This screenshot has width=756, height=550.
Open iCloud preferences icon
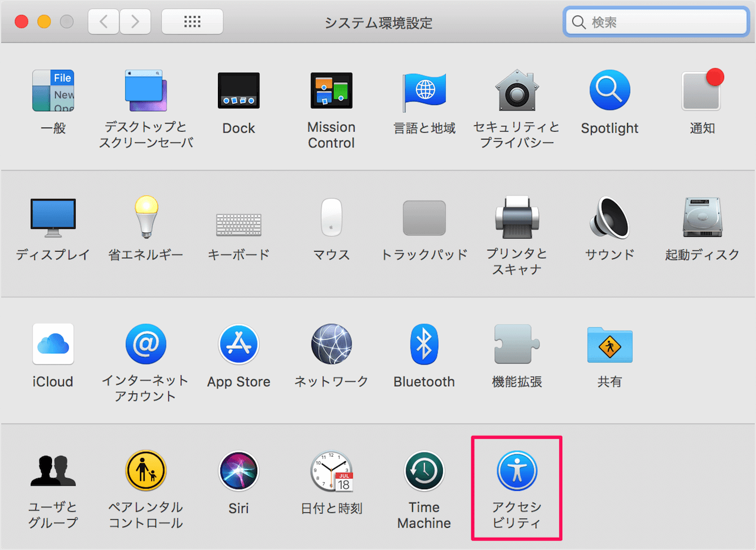tap(53, 344)
